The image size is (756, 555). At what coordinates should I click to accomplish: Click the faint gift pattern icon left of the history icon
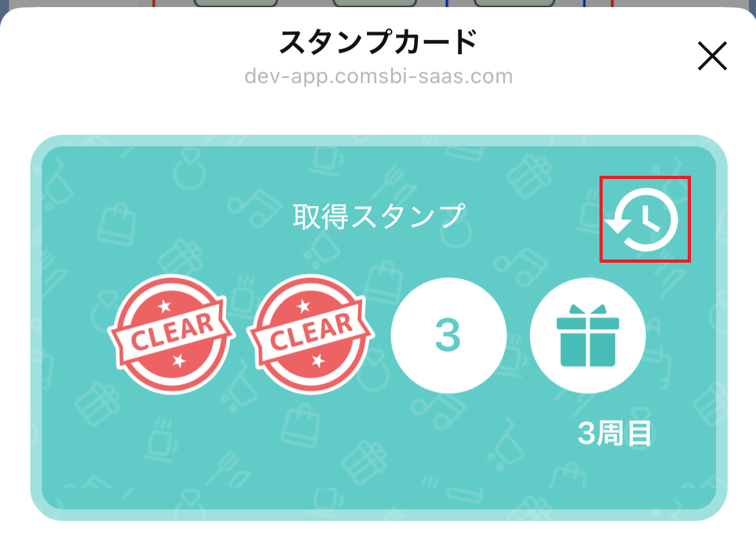click(529, 176)
